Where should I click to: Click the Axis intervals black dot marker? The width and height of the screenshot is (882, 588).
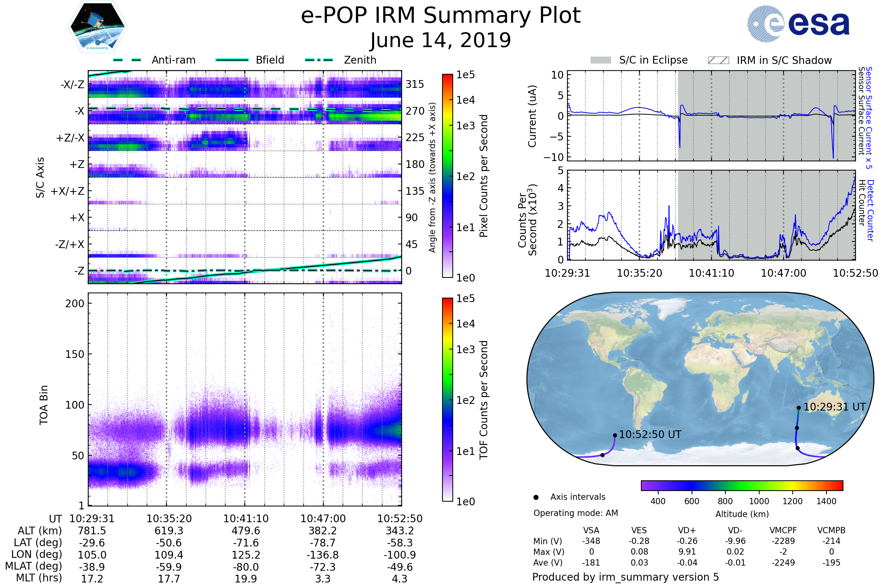[x=536, y=497]
